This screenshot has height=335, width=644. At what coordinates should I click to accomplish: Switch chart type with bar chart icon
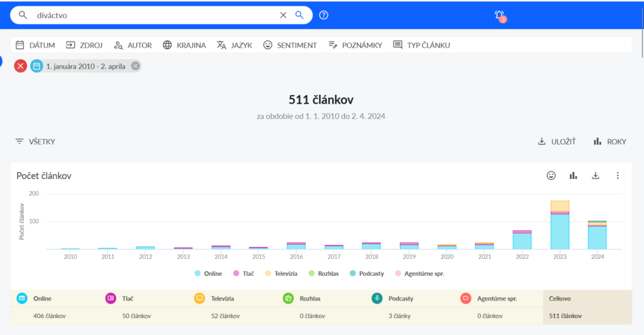(x=573, y=175)
